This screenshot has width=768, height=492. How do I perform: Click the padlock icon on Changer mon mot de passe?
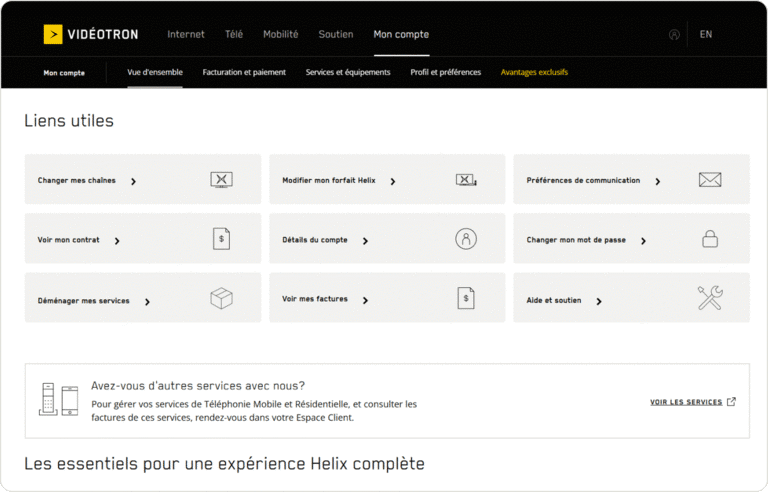coord(710,239)
